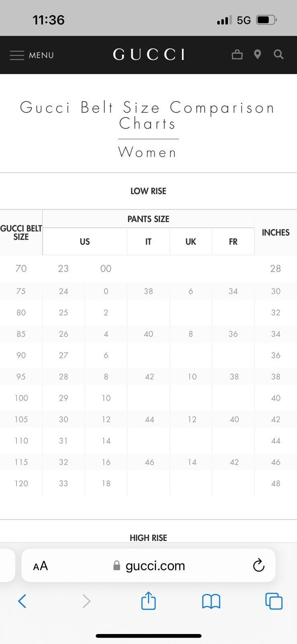Open the Safari tabs overview icon
The width and height of the screenshot is (297, 644).
point(274,601)
